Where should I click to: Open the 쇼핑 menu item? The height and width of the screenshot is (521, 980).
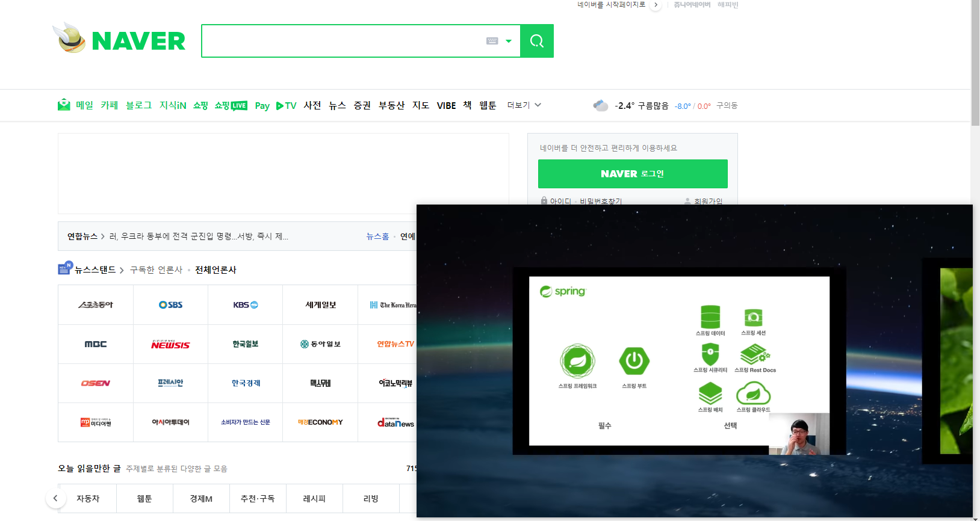pyautogui.click(x=200, y=105)
